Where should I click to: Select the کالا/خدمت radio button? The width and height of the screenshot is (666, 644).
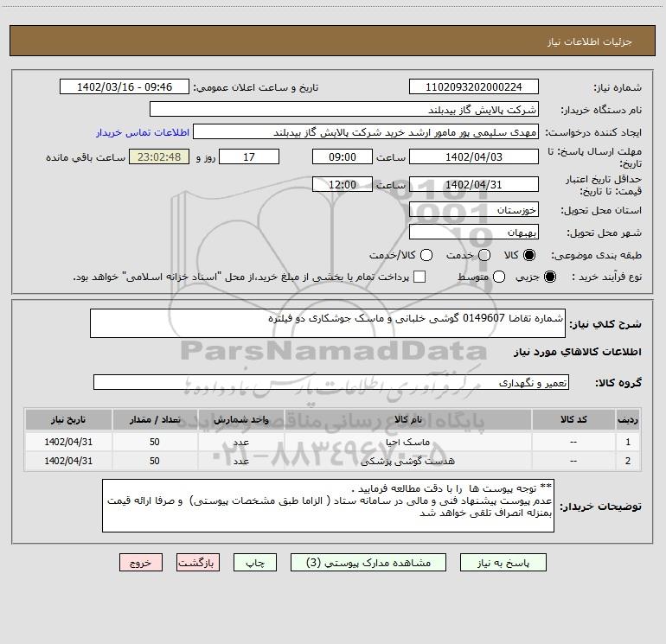pyautogui.click(x=426, y=255)
